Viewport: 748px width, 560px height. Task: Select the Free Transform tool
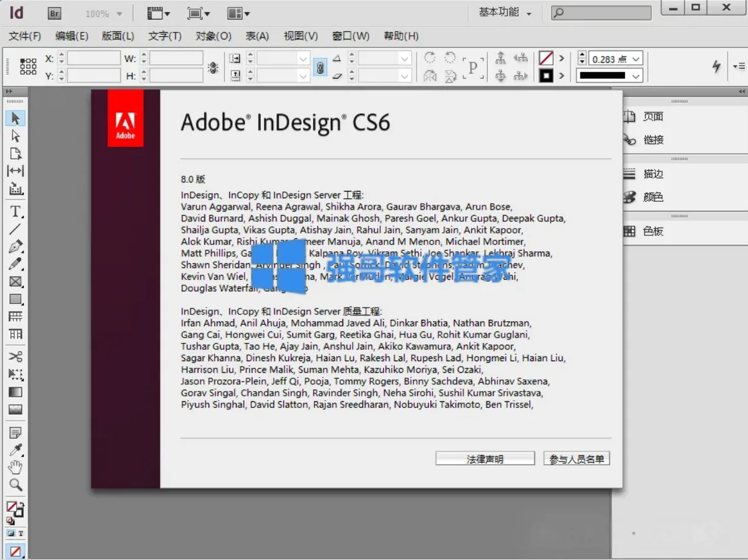(x=15, y=375)
